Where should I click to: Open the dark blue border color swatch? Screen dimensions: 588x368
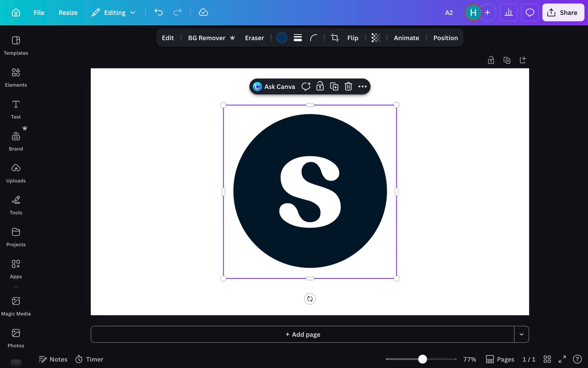281,38
